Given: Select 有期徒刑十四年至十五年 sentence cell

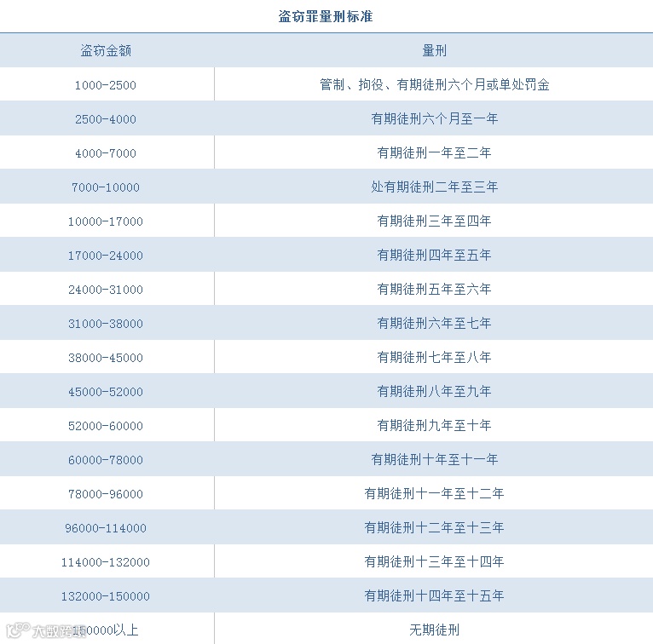Looking at the screenshot, I should pos(435,596).
